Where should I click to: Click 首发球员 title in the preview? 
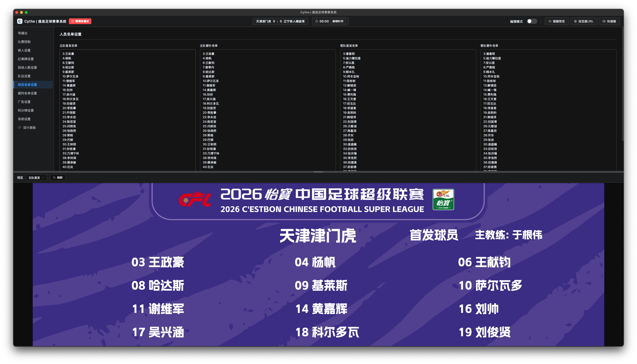point(434,235)
